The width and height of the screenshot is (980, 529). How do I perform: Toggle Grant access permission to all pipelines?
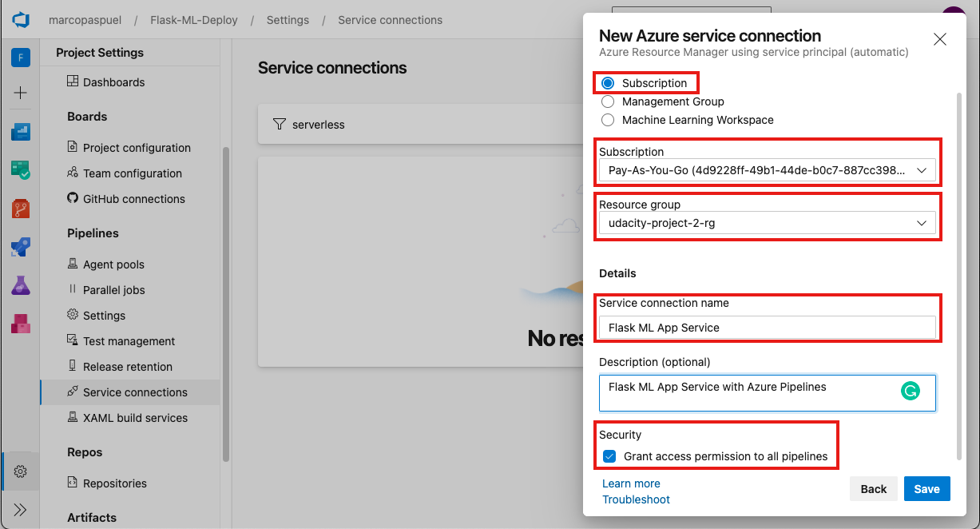(x=610, y=456)
